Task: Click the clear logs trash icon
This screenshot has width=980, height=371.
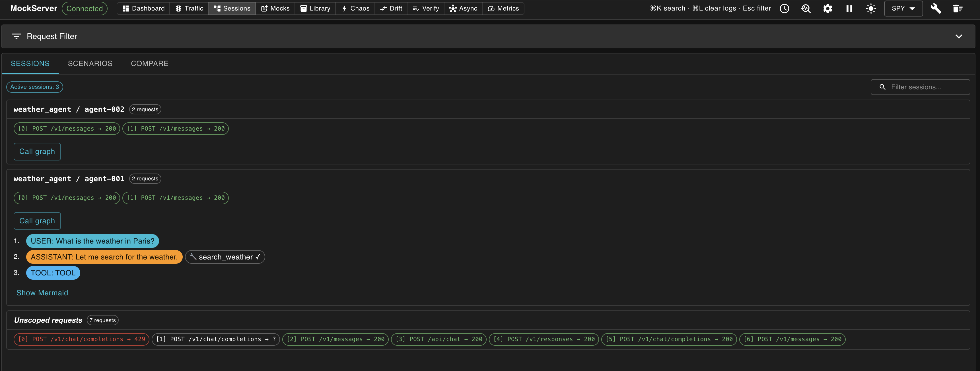Action: (x=958, y=9)
